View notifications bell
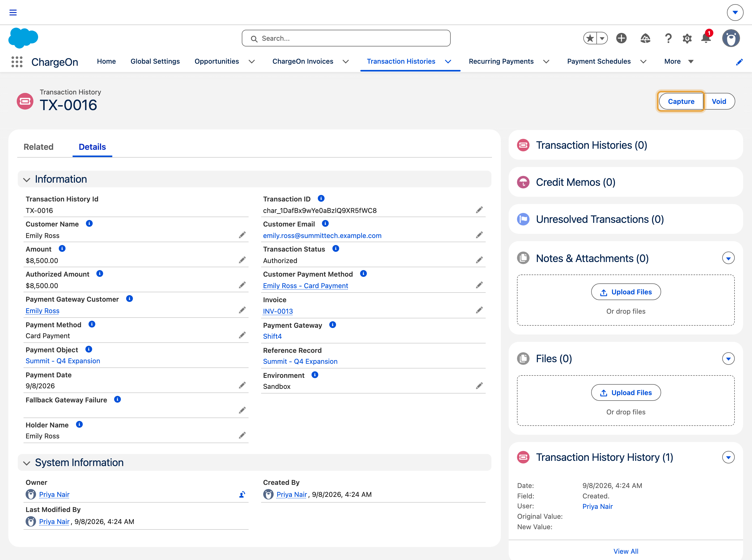The height and width of the screenshot is (560, 752). (706, 38)
